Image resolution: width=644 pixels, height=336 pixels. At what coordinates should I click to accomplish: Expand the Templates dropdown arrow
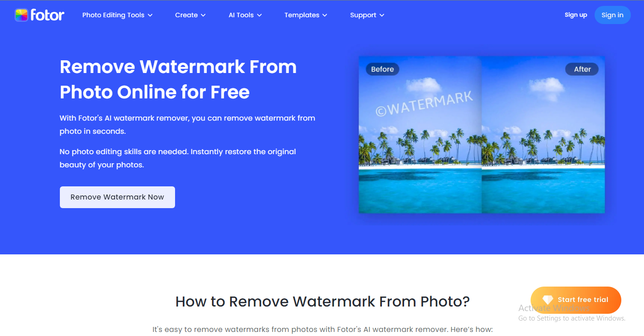click(325, 15)
